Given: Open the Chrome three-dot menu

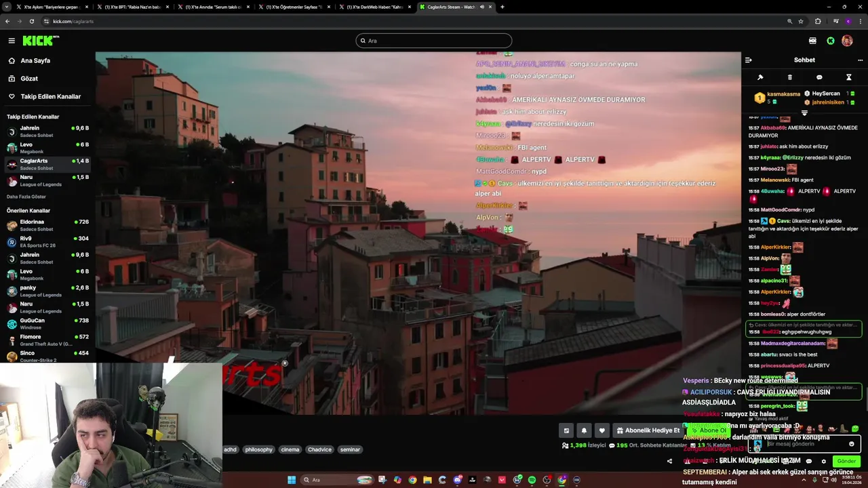Looking at the screenshot, I should pyautogui.click(x=859, y=21).
